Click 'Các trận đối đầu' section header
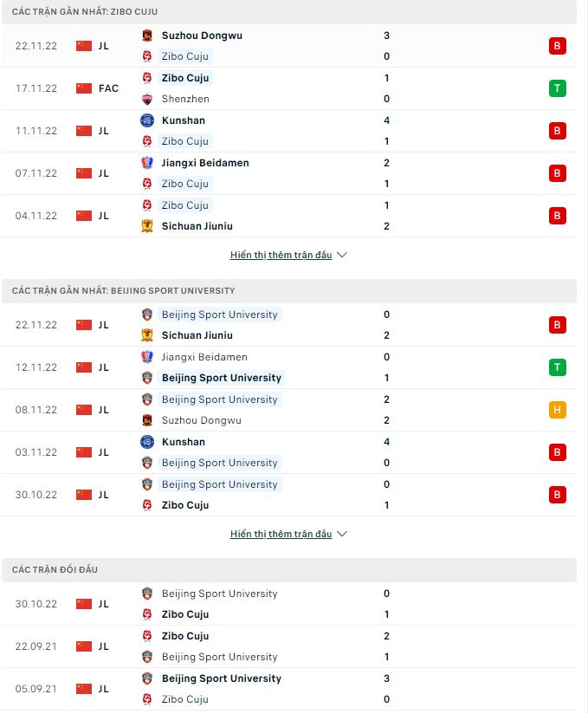This screenshot has width=588, height=714. [61, 569]
